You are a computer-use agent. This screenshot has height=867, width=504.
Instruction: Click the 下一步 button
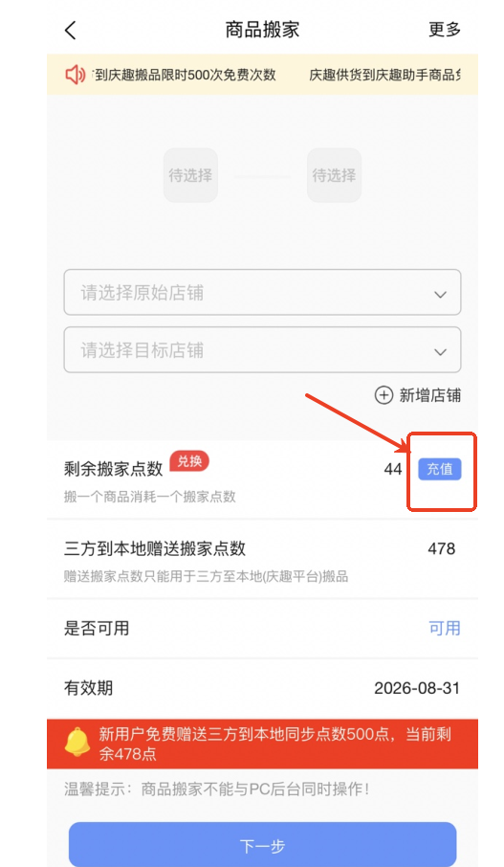coord(262,844)
